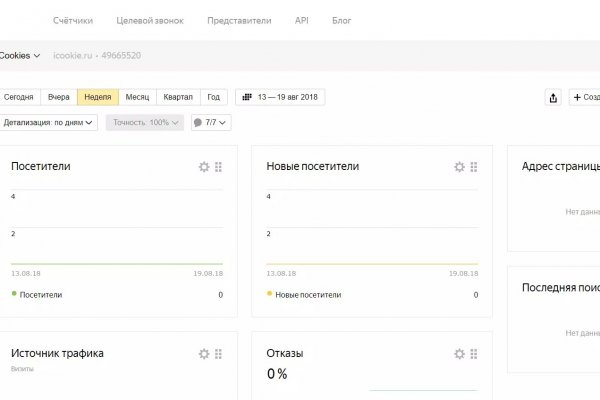Viewport: 600px width, 400px height.
Task: Select the Сегодня period
Action: click(x=19, y=98)
